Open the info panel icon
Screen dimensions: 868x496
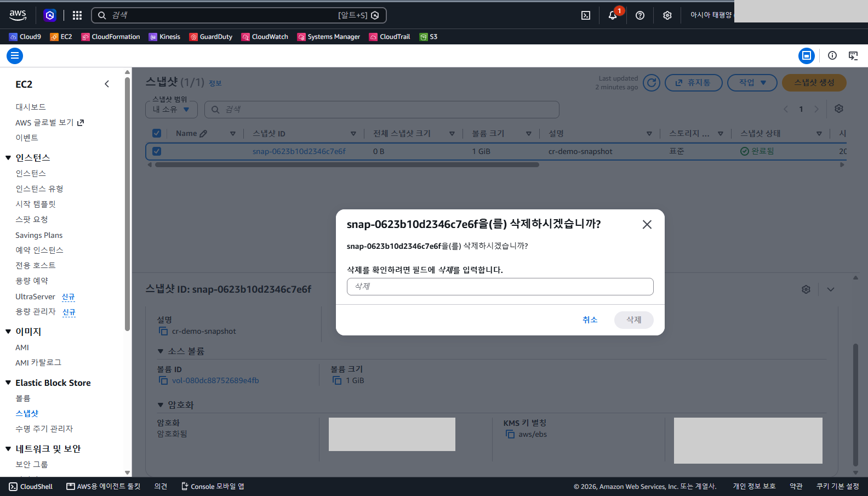[832, 55]
